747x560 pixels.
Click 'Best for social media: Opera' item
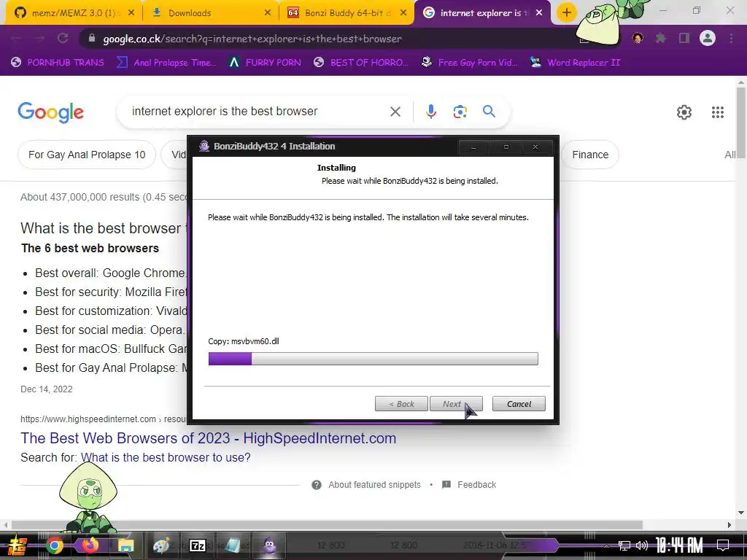point(109,330)
